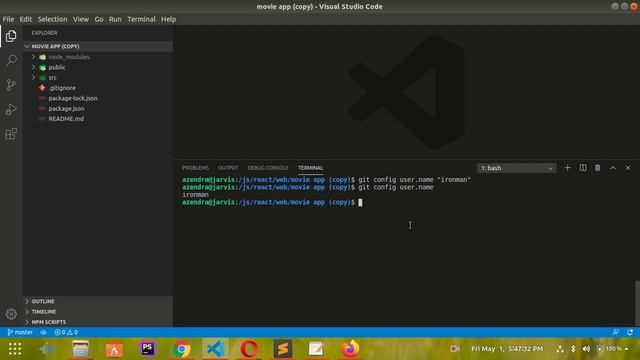Open the Explorer view in activity bar
Screen dimensions: 640x360
tap(11, 36)
